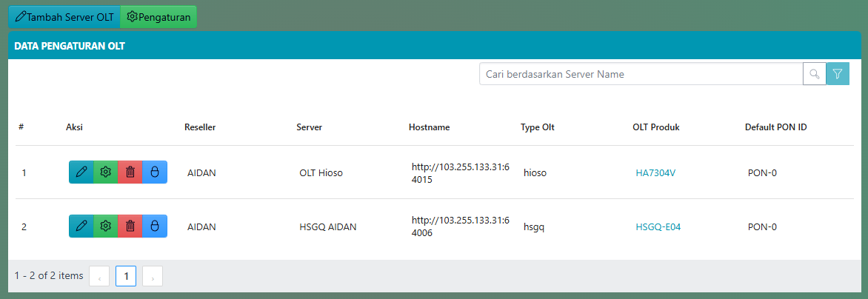Image resolution: width=868 pixels, height=299 pixels.
Task: Click the blue mouse icon for HSGQ AIDAN
Action: tap(155, 226)
